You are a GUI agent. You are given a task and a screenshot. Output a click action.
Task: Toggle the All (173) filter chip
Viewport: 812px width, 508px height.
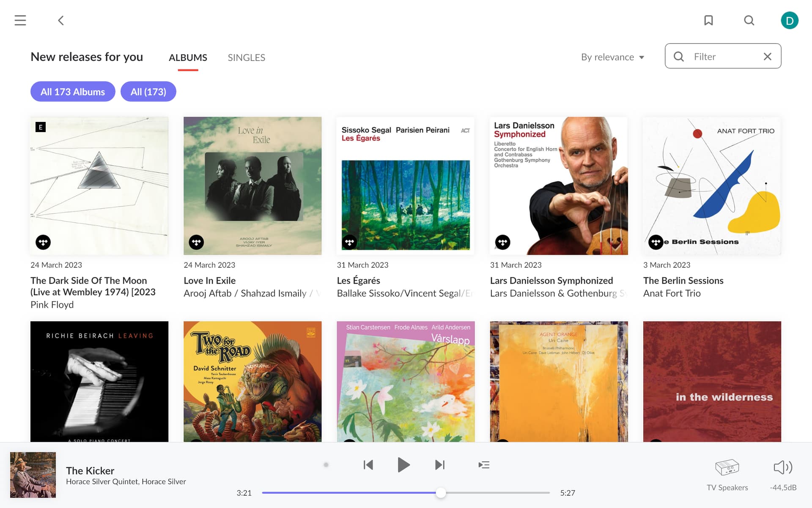(148, 91)
